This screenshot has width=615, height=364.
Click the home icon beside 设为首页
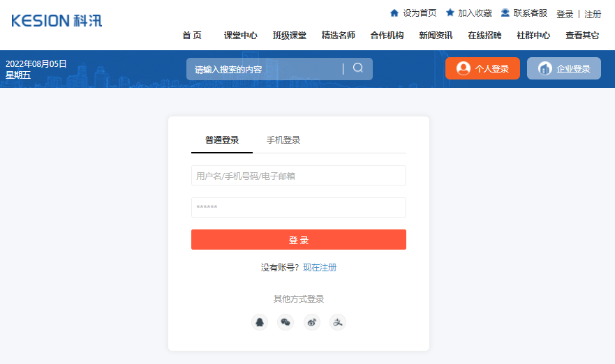coord(394,13)
